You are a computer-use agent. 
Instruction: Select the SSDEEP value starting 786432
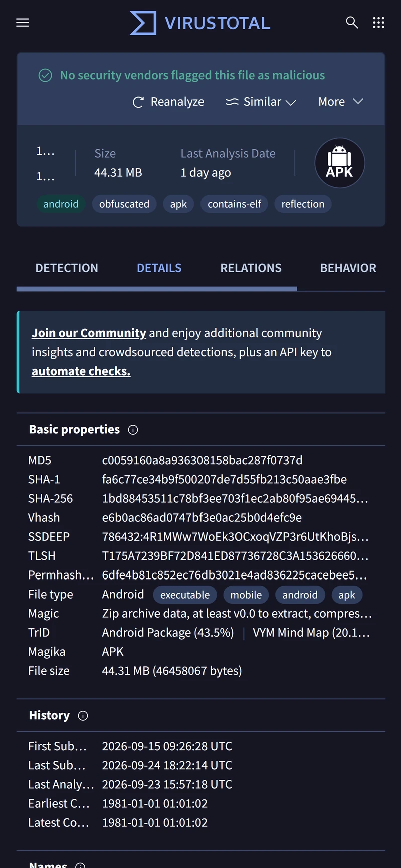pyautogui.click(x=235, y=537)
